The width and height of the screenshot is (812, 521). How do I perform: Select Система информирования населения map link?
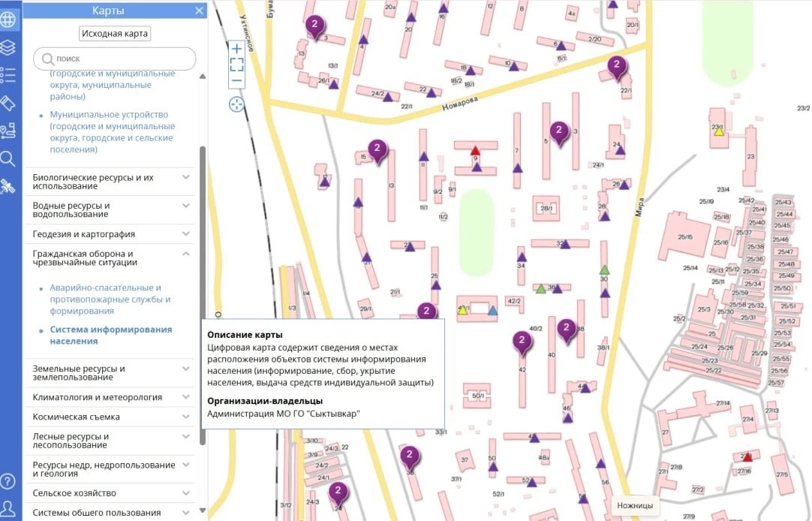click(111, 336)
